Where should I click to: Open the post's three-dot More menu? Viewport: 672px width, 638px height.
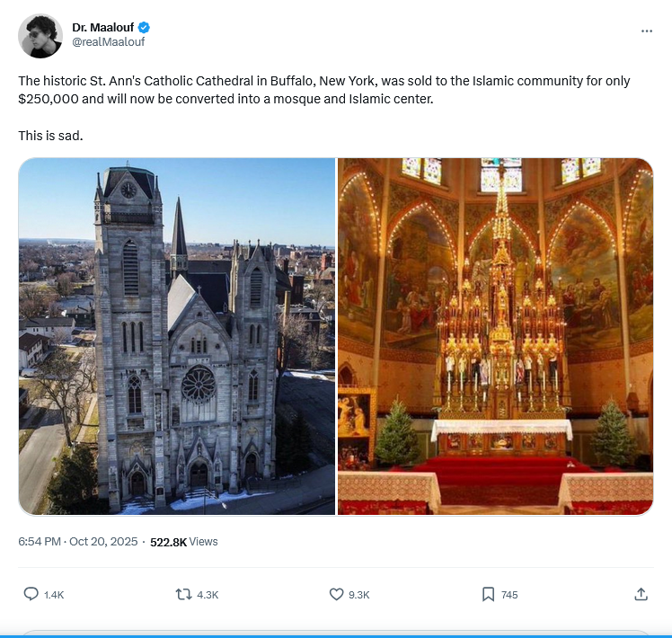(647, 31)
